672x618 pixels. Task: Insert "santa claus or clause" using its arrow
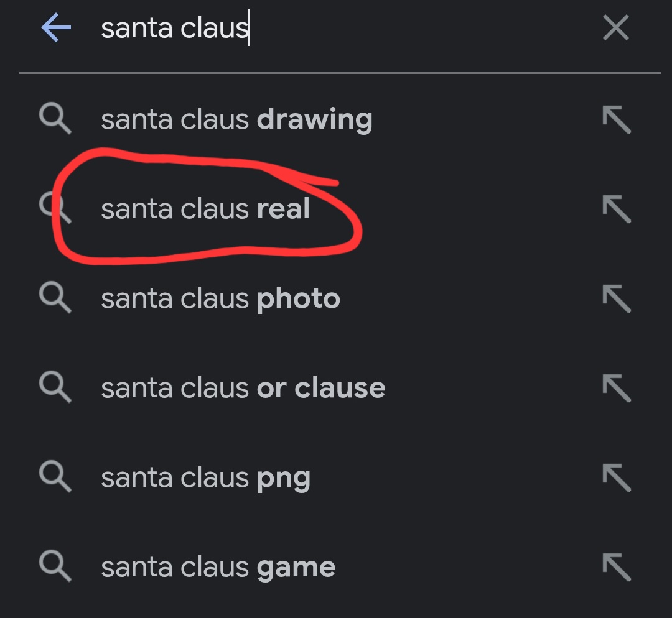coord(616,389)
